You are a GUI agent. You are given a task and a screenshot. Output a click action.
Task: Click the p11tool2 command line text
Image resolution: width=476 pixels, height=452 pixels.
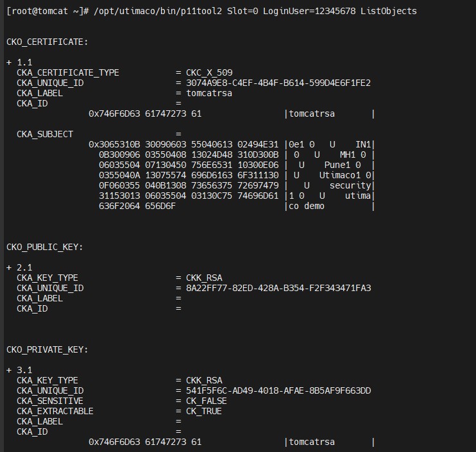click(x=255, y=12)
